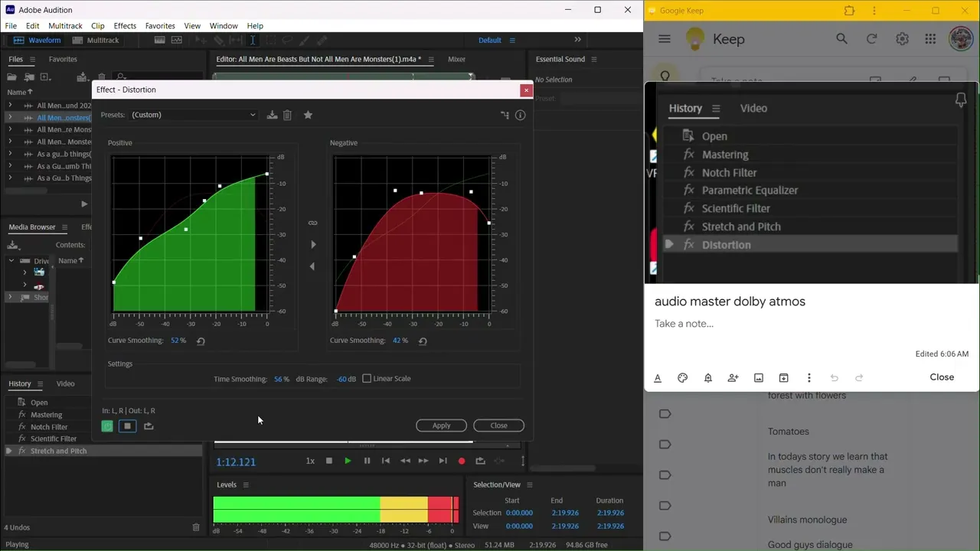Start playback with the Play button
Viewport: 980px width, 551px height.
click(x=348, y=461)
